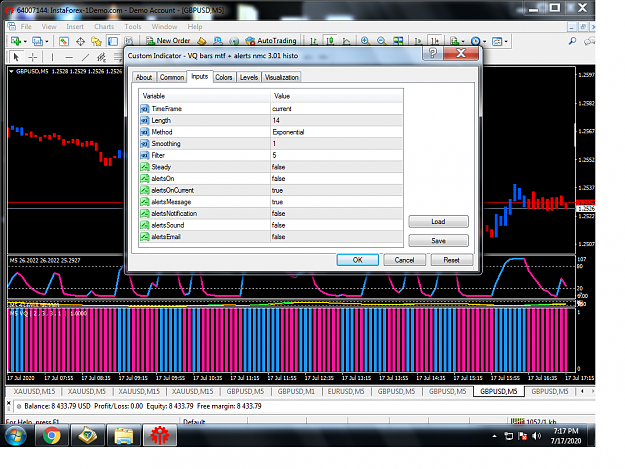The width and height of the screenshot is (625, 469).
Task: Toggle the Terminal panel icon
Action: click(113, 41)
